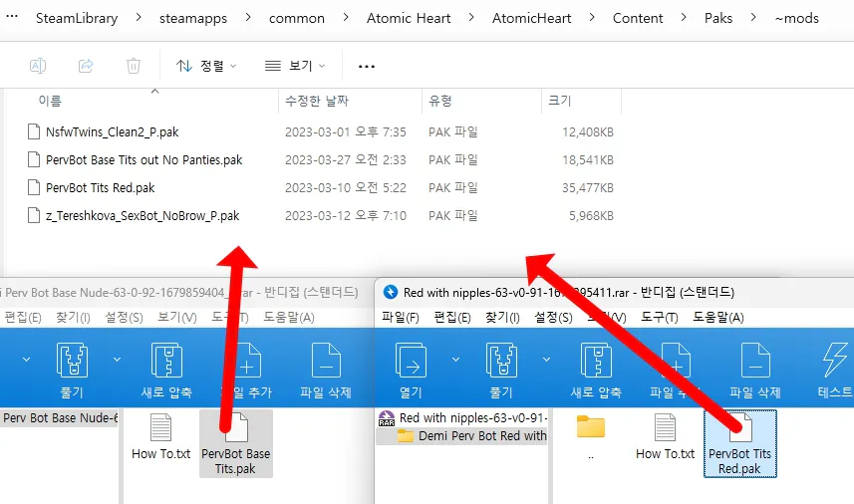The height and width of the screenshot is (504, 854).
Task: Click 파일 삭제 icon in right Bandizip window
Action: click(755, 368)
